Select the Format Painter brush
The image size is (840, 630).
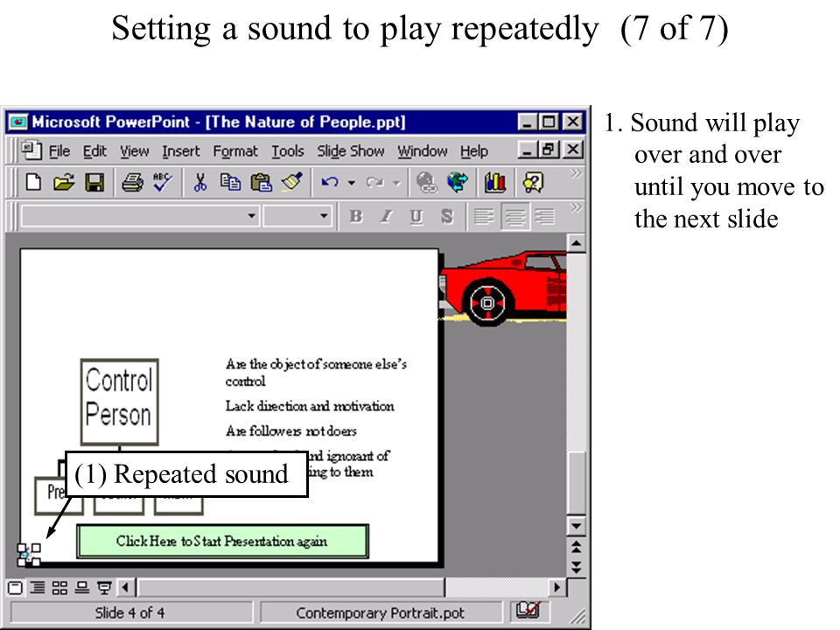(292, 182)
